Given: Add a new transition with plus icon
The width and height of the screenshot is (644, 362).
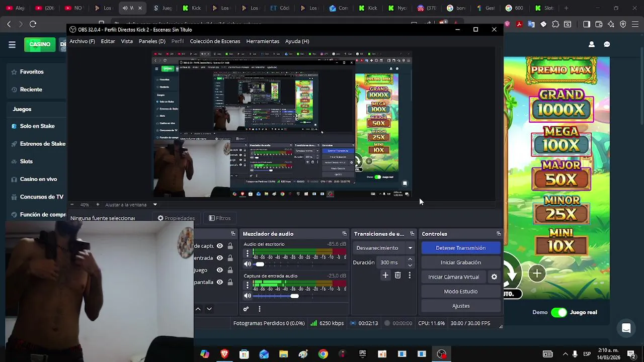Looking at the screenshot, I should coord(385,275).
